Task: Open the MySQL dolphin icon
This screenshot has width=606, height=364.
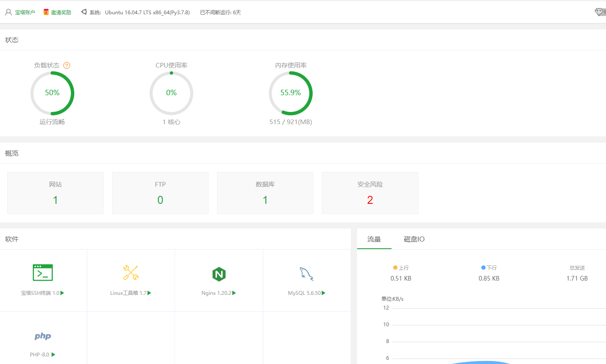Action: pyautogui.click(x=306, y=274)
